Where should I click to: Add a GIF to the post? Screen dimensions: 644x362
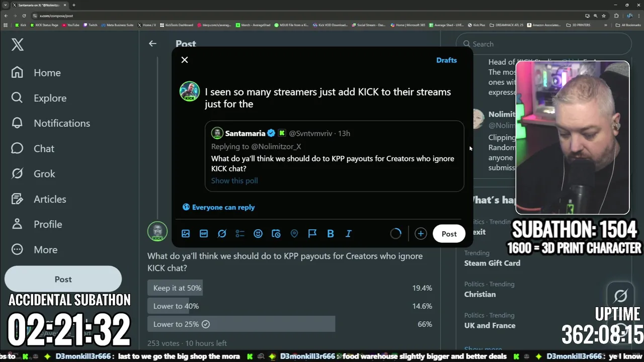(x=204, y=233)
